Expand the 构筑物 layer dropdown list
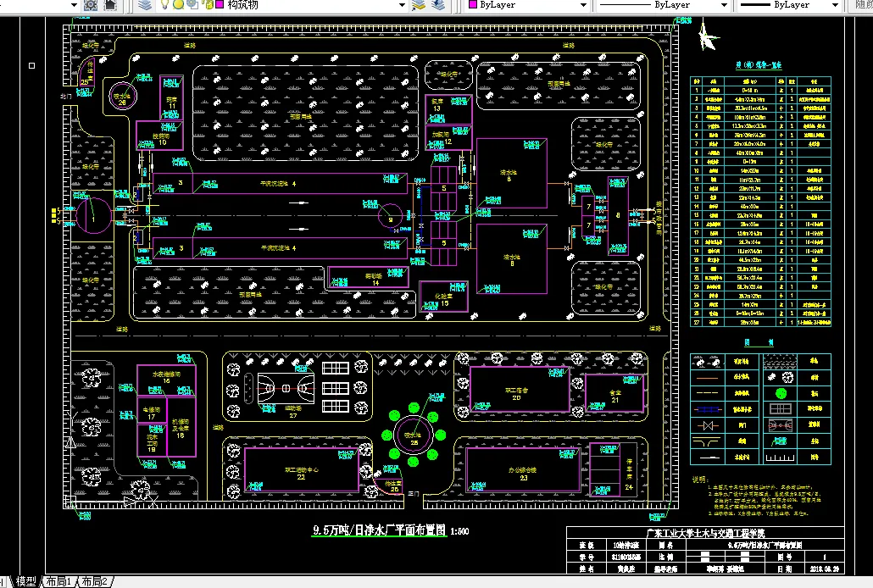 402,5
